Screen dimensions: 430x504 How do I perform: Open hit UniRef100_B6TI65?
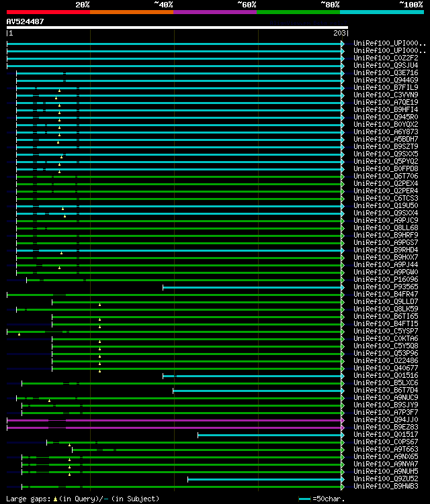386,317
